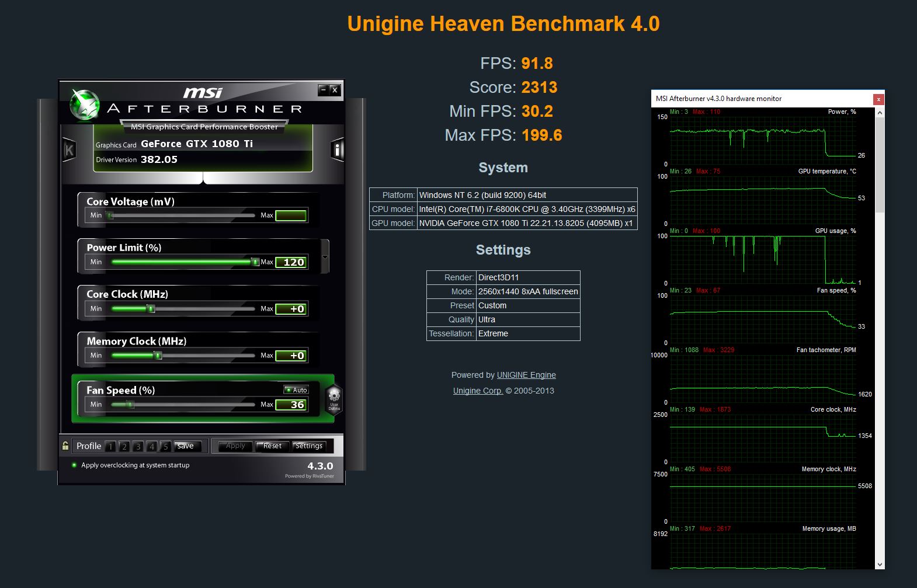Viewport: 917px width, 588px height.
Task: Click the 'Direct3D11' render cell
Action: 528,277
